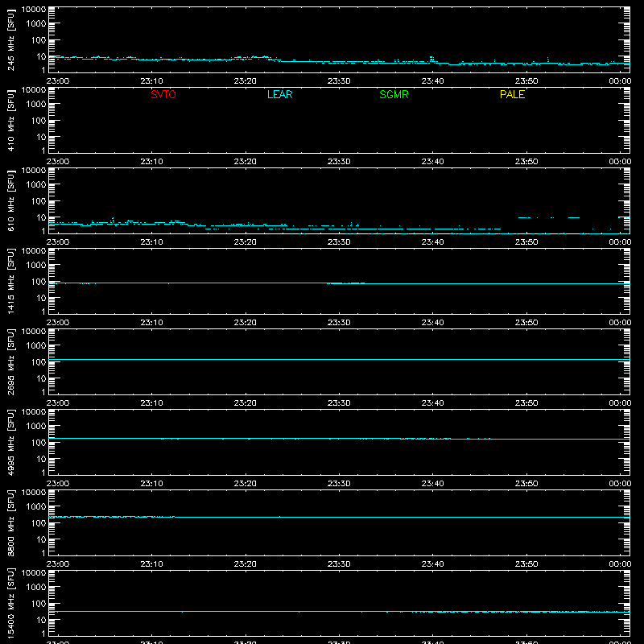Click the 100 tick label on the 15400 MHz plot

39,604
